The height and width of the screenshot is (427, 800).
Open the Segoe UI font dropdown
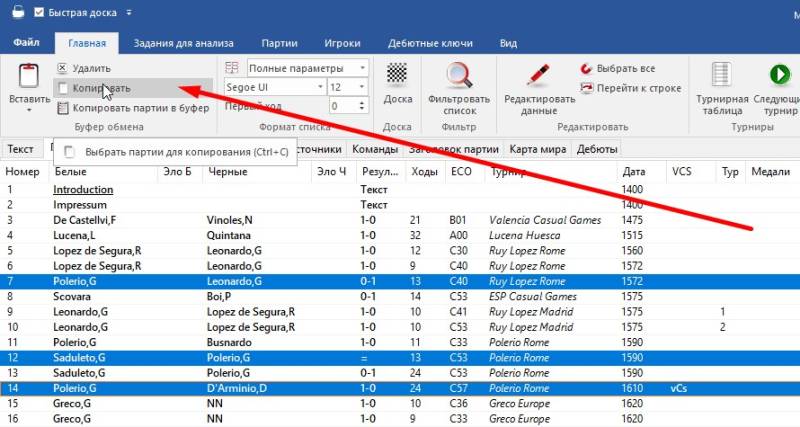tap(317, 87)
